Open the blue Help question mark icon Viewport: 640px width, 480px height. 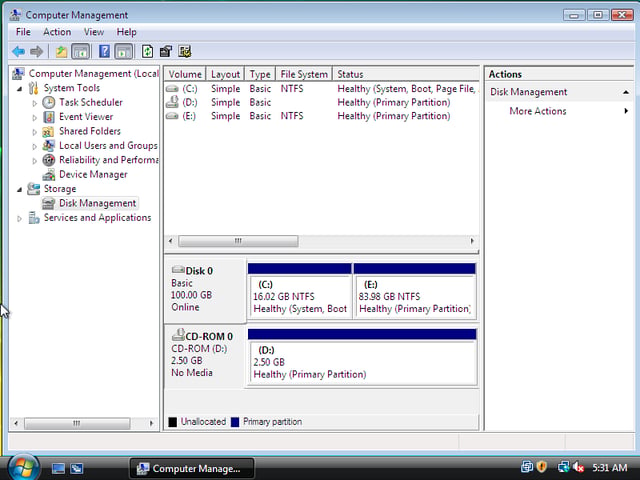tap(104, 52)
